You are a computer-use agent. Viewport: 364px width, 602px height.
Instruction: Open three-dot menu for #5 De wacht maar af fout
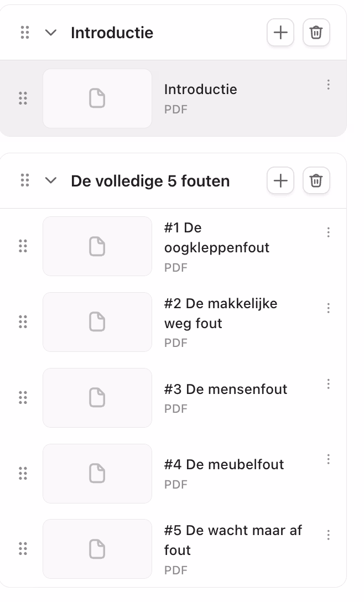click(329, 534)
